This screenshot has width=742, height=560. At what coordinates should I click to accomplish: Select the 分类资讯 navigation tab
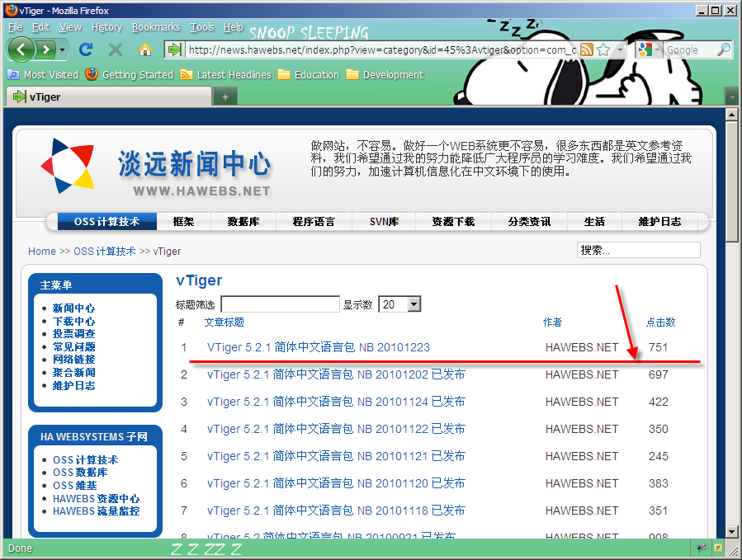(x=530, y=221)
